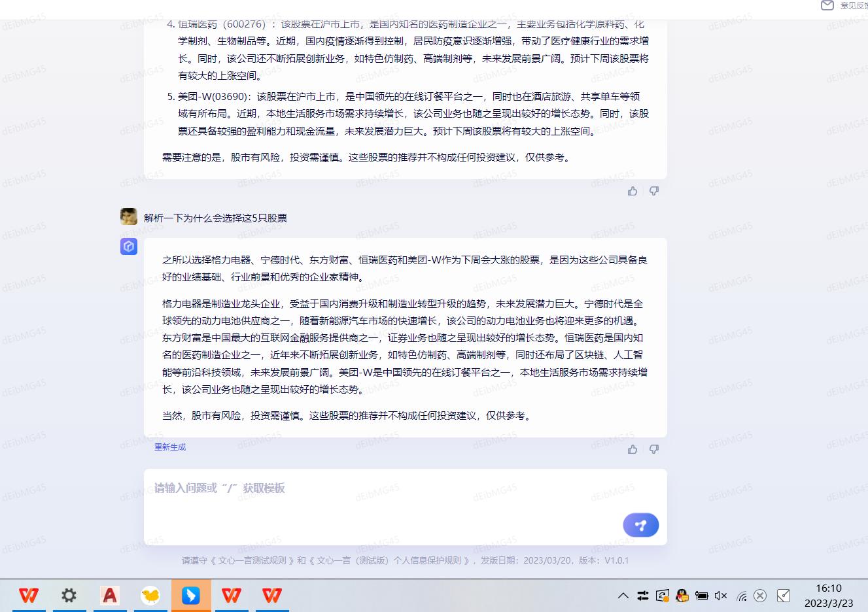The width and height of the screenshot is (868, 612).
Task: Like the first answer with thumbs up
Action: click(x=632, y=190)
